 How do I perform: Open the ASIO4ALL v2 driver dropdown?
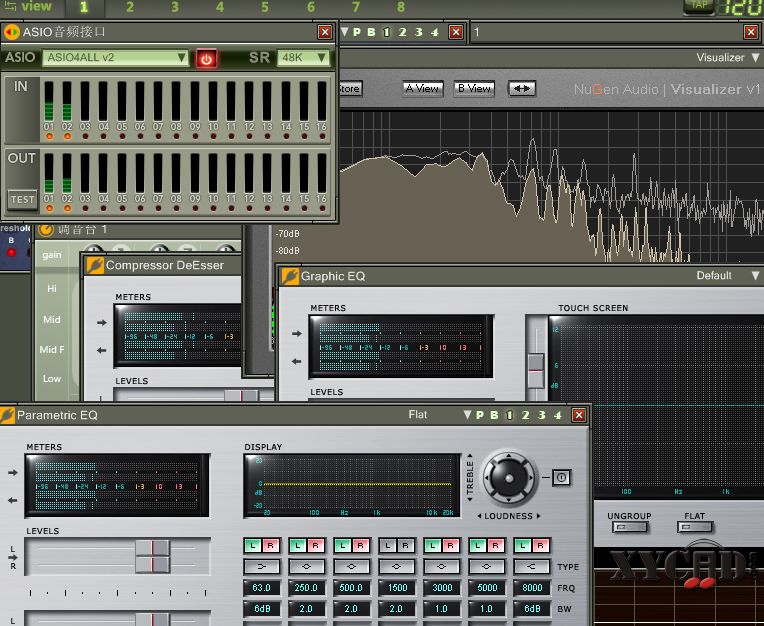click(115, 57)
